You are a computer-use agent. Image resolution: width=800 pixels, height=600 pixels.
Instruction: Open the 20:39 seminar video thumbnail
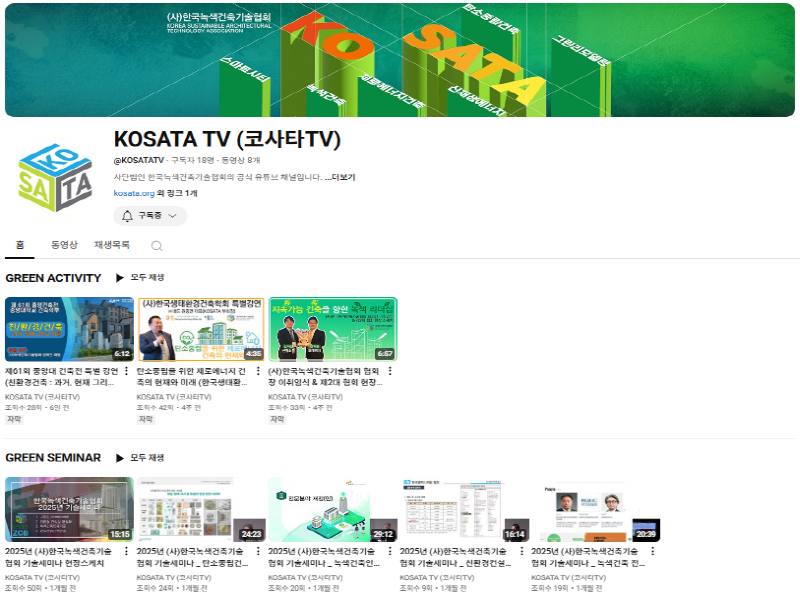[596, 509]
